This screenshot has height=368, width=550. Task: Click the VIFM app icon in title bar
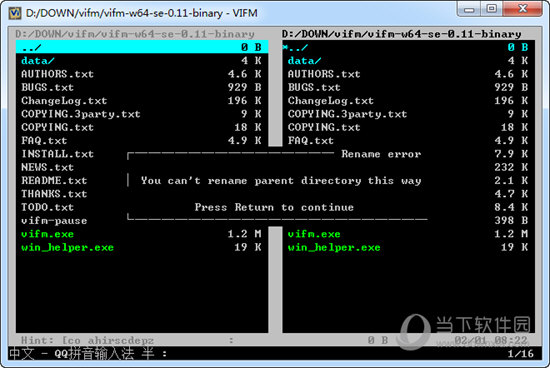pos(15,13)
